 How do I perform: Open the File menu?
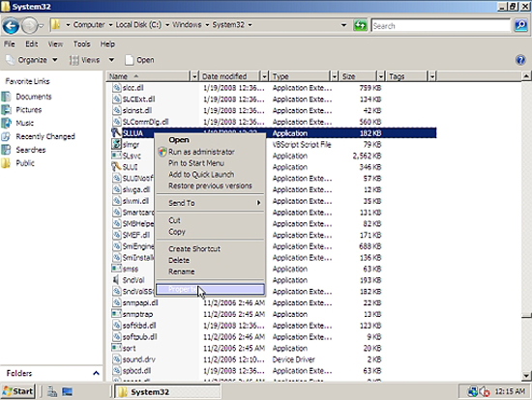tap(9, 44)
